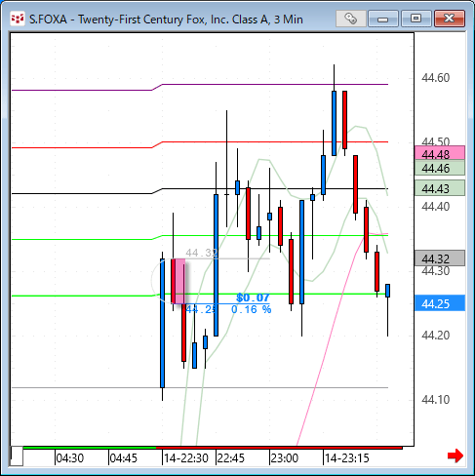Select the gray 44.32 price label

point(440,258)
